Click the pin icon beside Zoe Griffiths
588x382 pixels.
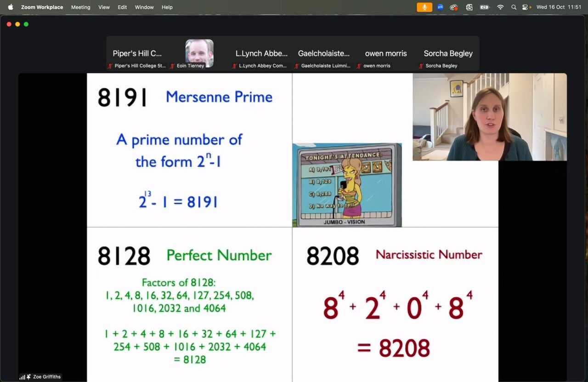(28, 377)
